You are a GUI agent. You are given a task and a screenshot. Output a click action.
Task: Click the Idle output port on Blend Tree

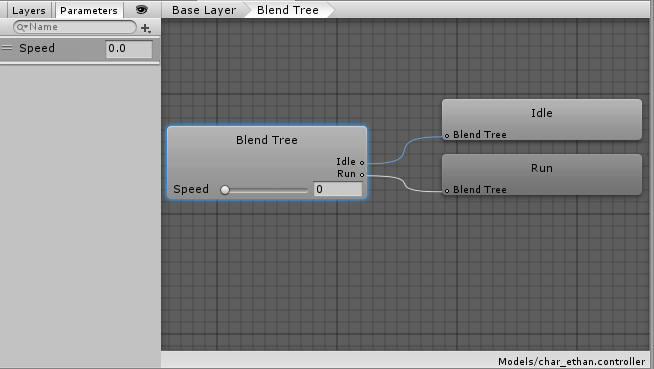pos(362,163)
